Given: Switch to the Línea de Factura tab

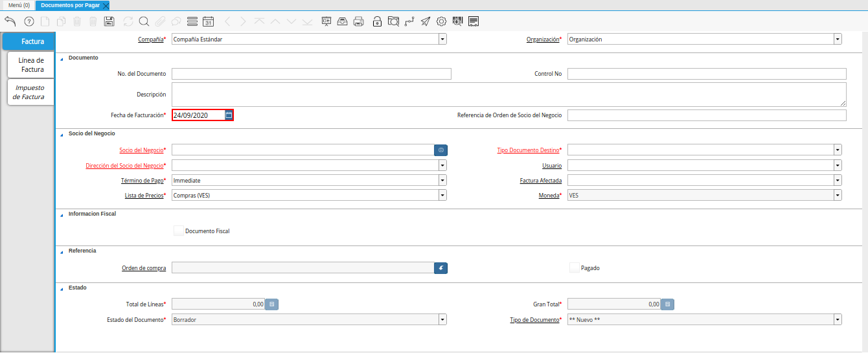Looking at the screenshot, I should point(31,65).
